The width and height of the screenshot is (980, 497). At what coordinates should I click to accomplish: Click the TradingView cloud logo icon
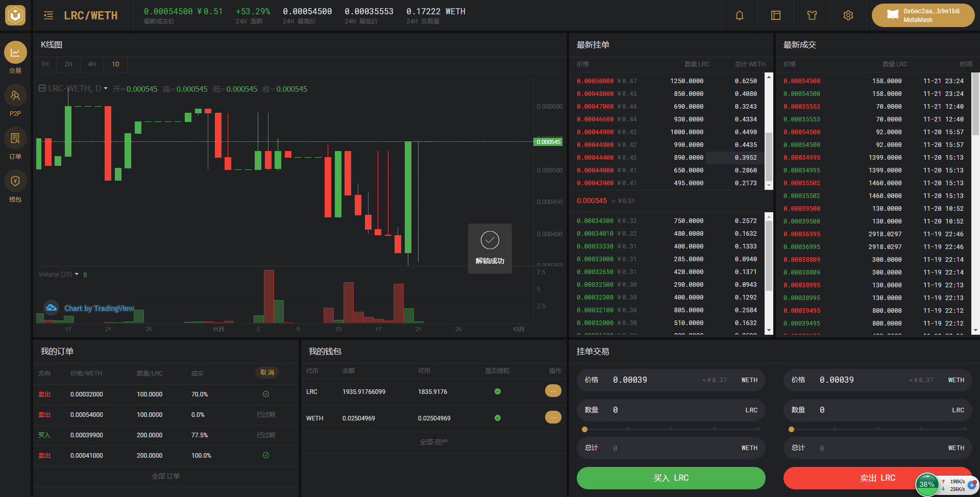coord(51,308)
